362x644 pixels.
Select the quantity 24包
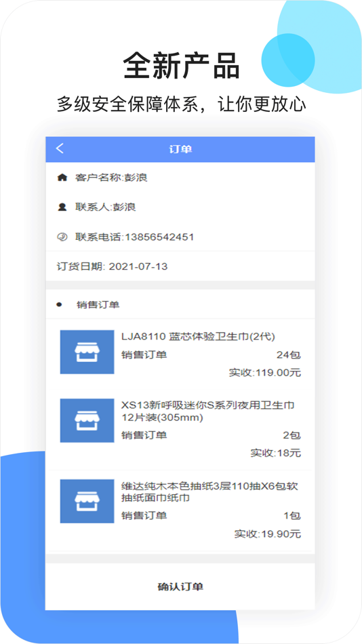pos(289,355)
